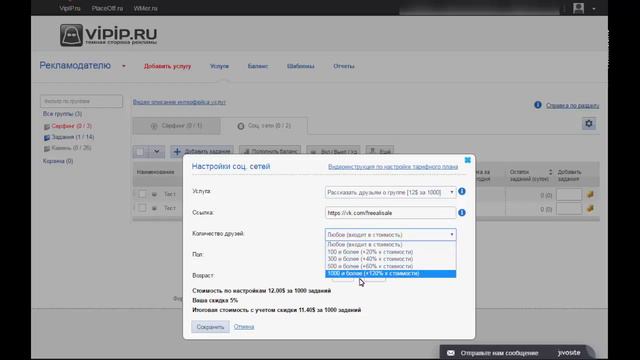Viewport: 640px width, 360px height.
Task: Click the Ещё toolbar button
Action: (380, 151)
